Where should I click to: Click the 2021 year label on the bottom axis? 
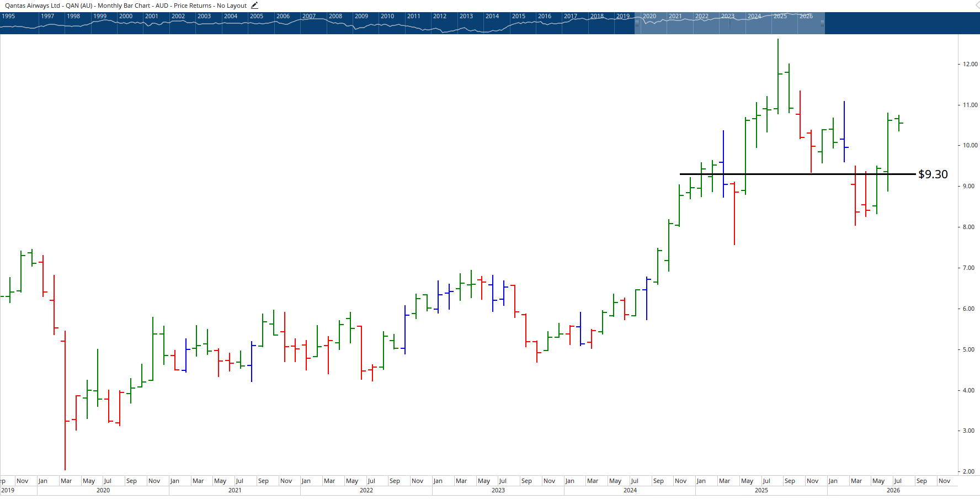tap(235, 490)
